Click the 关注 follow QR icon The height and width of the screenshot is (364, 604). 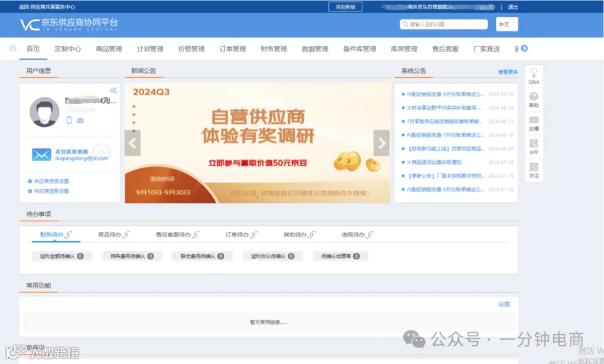coord(534,167)
